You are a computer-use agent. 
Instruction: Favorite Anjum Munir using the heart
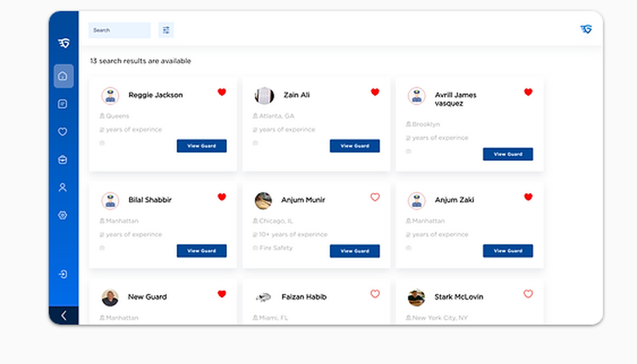click(x=375, y=197)
